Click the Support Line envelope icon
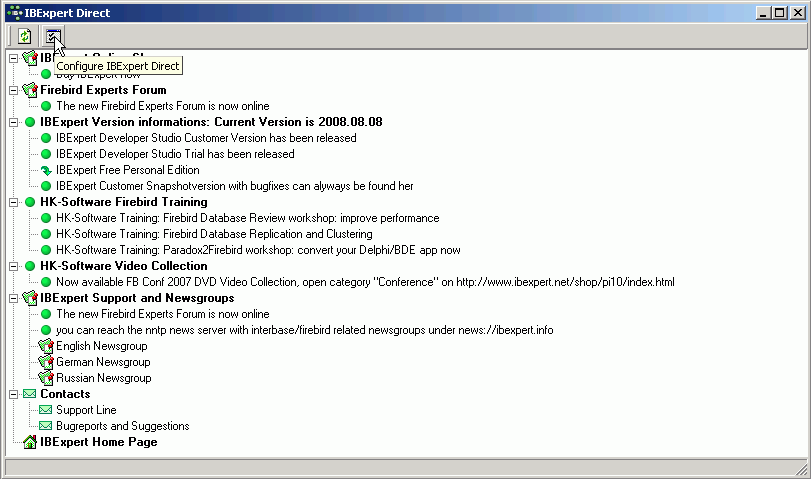Screen dimensions: 811x479 click(x=46, y=410)
